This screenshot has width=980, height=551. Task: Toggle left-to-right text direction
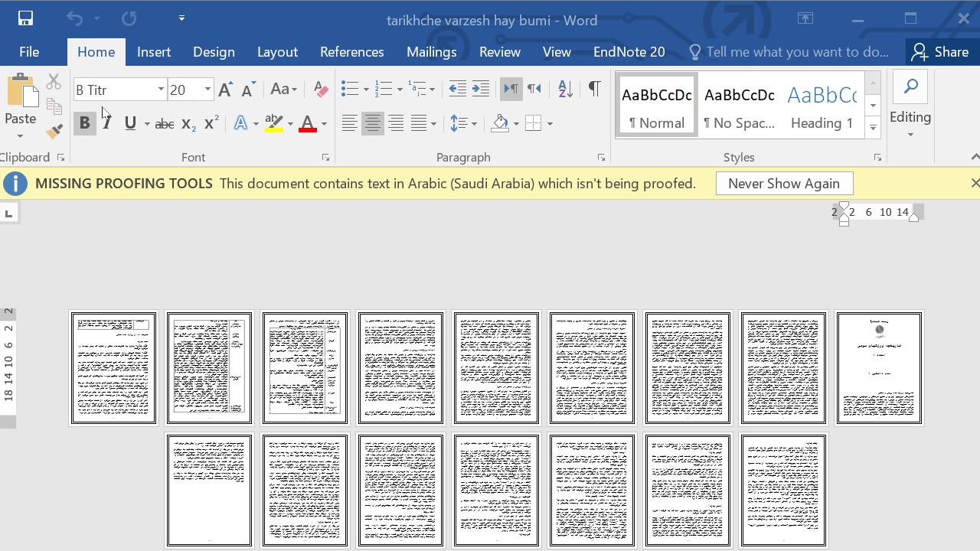pyautogui.click(x=511, y=90)
